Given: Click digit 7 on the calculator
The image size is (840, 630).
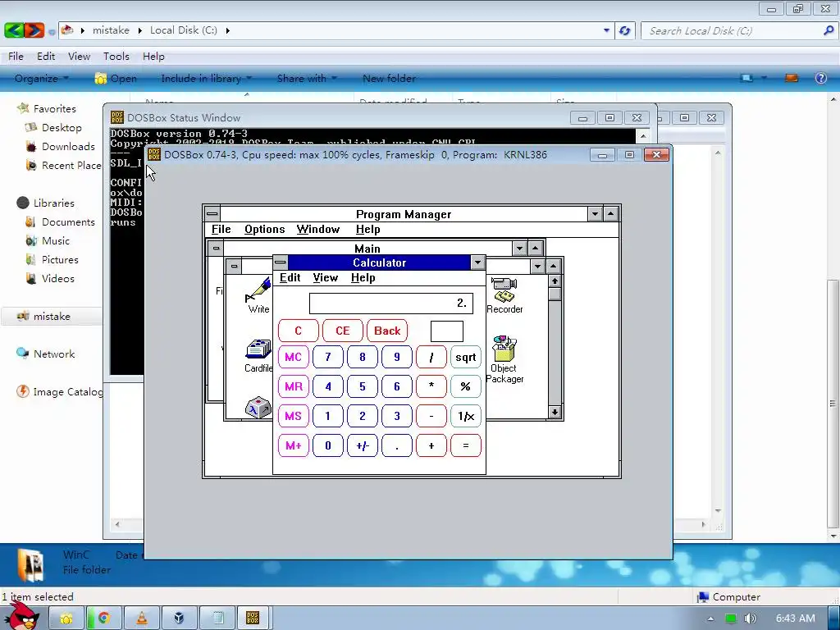Looking at the screenshot, I should click(x=328, y=358).
